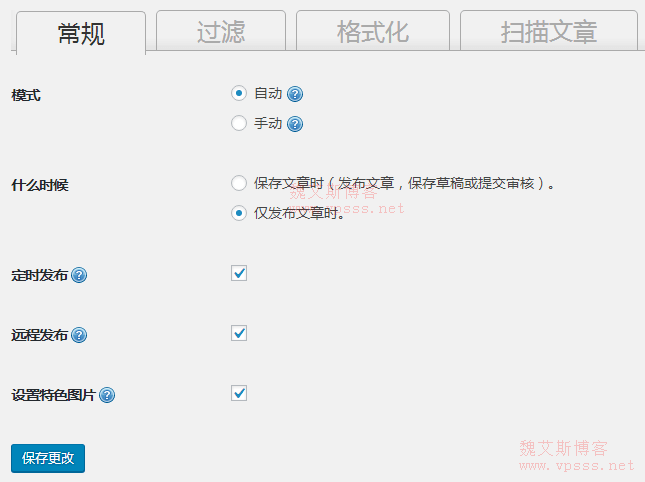Switch to the 常规 tab
645x482 pixels.
[x=81, y=33]
